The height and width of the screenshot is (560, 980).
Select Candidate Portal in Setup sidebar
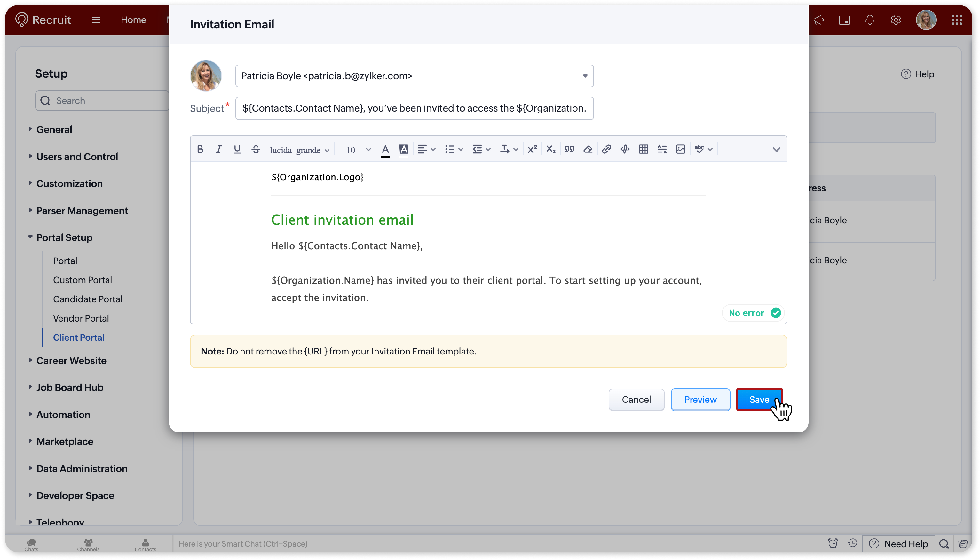coord(87,299)
